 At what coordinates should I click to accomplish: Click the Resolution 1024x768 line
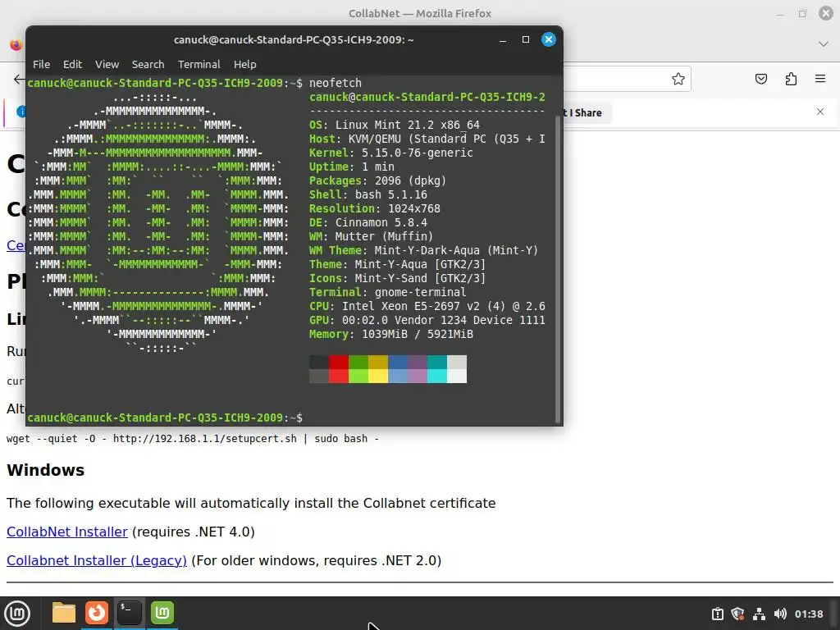tap(374, 208)
